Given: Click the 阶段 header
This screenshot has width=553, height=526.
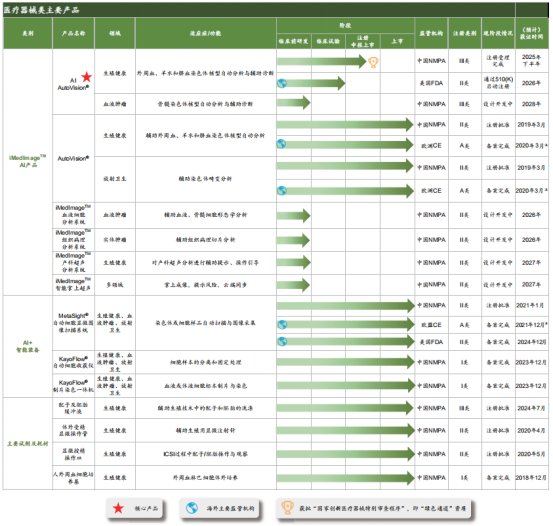Looking at the screenshot, I should [x=345, y=26].
